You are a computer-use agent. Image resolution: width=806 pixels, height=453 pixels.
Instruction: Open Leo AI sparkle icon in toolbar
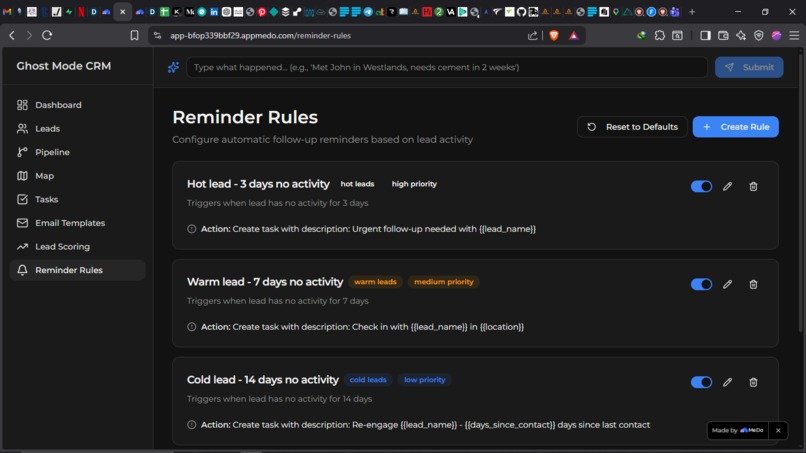pyautogui.click(x=741, y=35)
